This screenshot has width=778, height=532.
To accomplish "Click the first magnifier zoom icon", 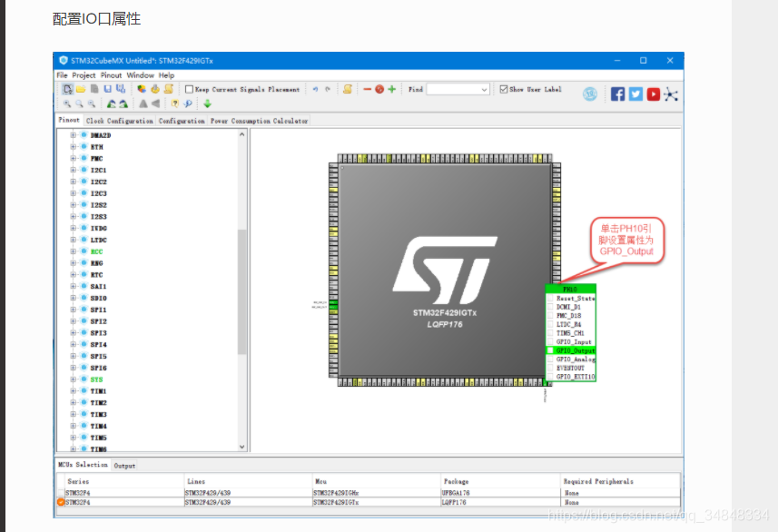I will (x=67, y=103).
